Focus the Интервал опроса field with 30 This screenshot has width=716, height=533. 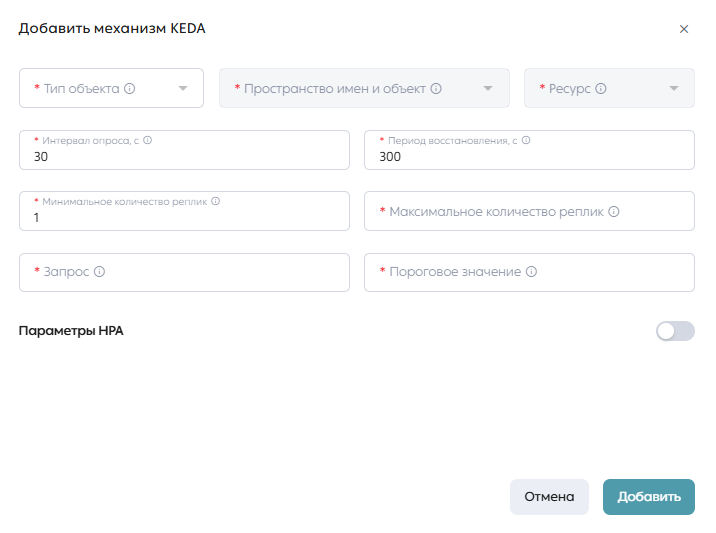(x=184, y=150)
